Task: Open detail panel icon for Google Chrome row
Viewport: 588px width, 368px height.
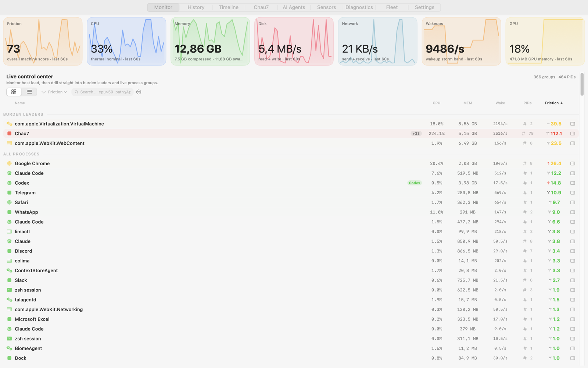Action: pos(573,163)
